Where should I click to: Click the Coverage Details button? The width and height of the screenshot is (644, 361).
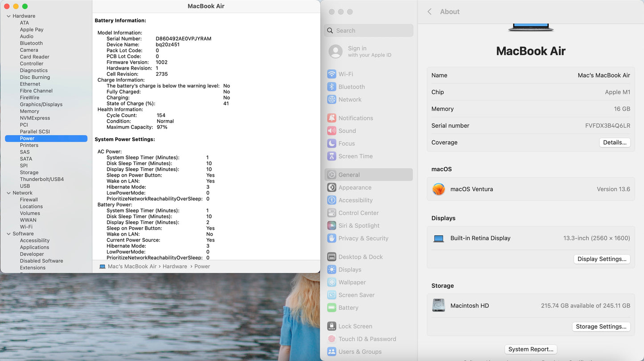[x=615, y=143]
